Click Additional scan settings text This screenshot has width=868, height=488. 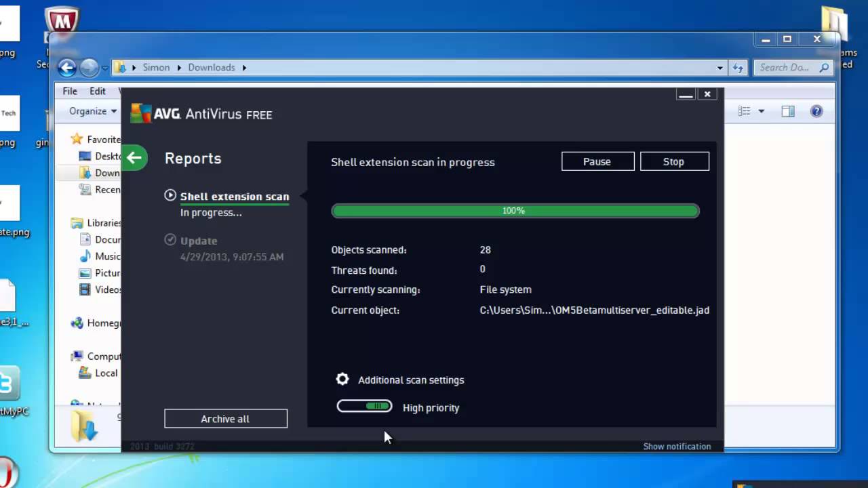click(411, 380)
